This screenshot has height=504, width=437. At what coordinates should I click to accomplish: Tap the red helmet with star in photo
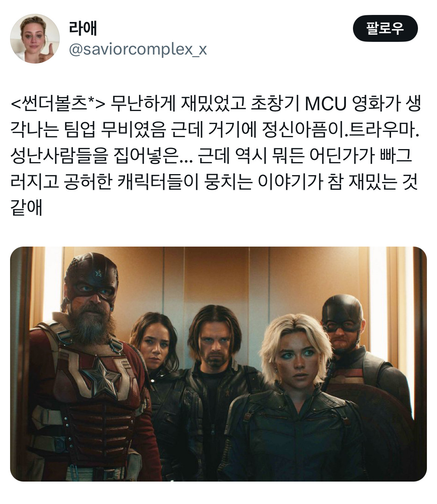(91, 276)
